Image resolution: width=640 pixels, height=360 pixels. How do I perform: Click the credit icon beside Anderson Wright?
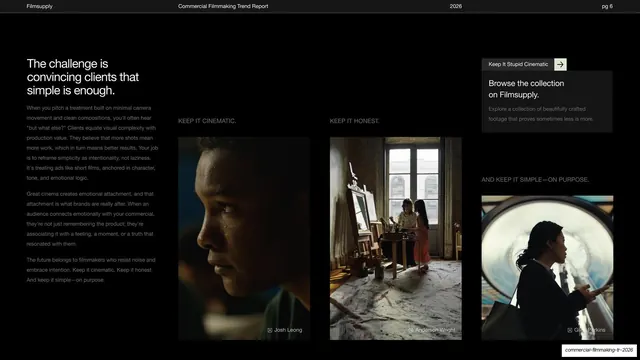pyautogui.click(x=411, y=330)
